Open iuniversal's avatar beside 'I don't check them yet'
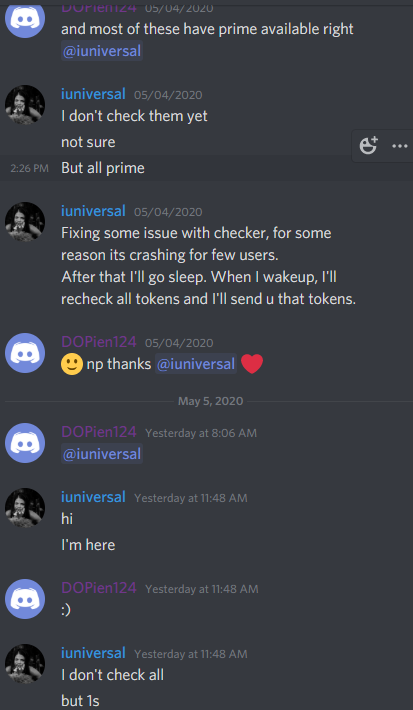The image size is (413, 710). tap(25, 105)
